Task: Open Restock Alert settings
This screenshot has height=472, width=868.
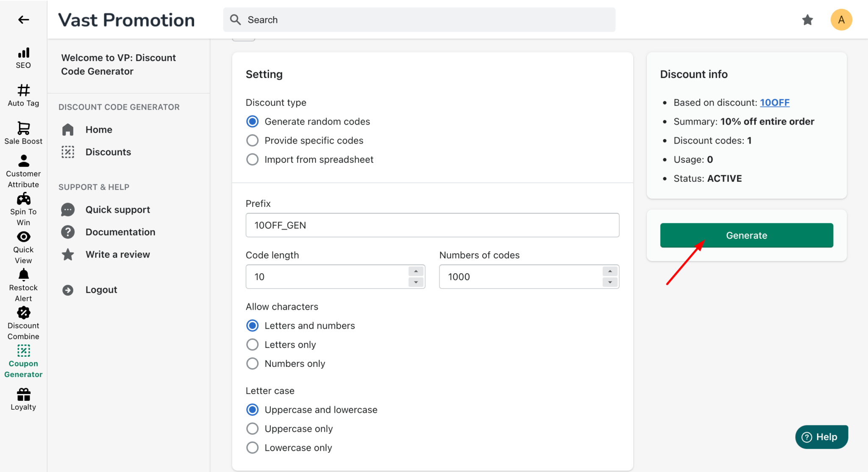Action: click(23, 283)
